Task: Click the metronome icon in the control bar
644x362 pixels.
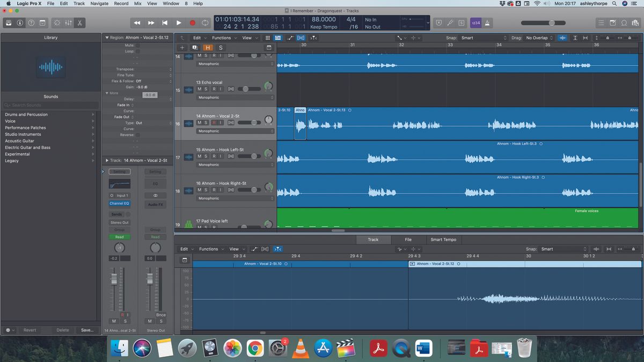Action: [x=487, y=23]
